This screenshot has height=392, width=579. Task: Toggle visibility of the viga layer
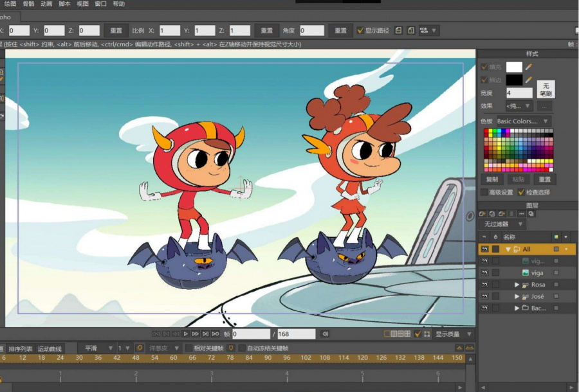click(484, 273)
